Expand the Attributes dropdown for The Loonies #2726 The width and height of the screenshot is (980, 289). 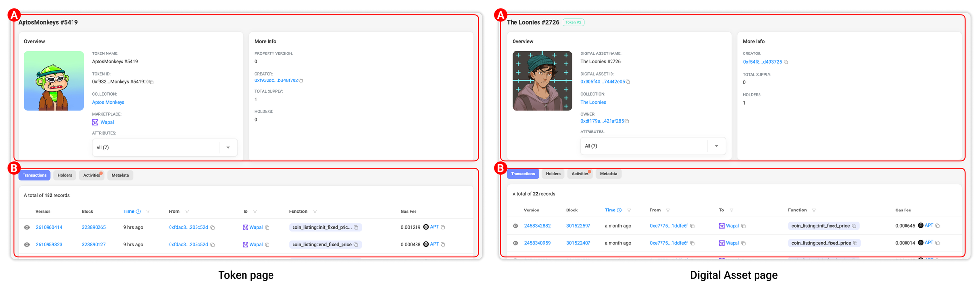pyautogui.click(x=716, y=146)
